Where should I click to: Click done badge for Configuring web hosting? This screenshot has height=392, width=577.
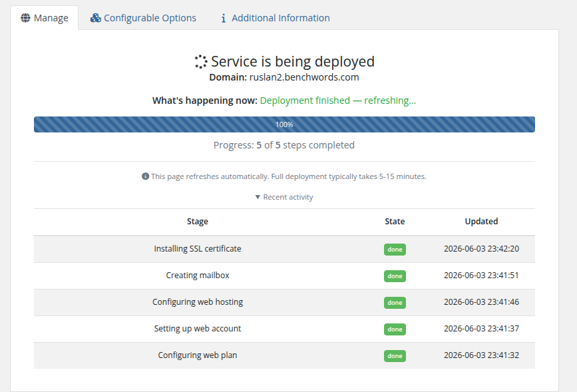coord(395,303)
